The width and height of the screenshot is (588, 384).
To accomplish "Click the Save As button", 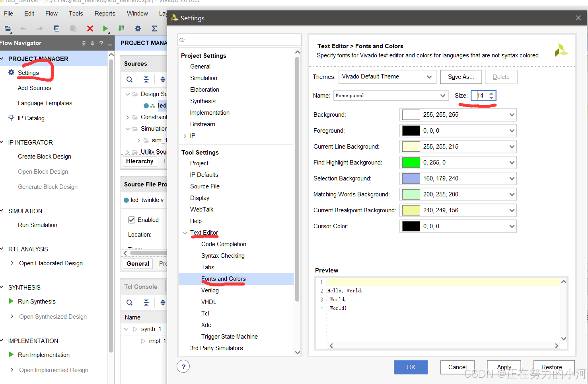I will [x=461, y=77].
